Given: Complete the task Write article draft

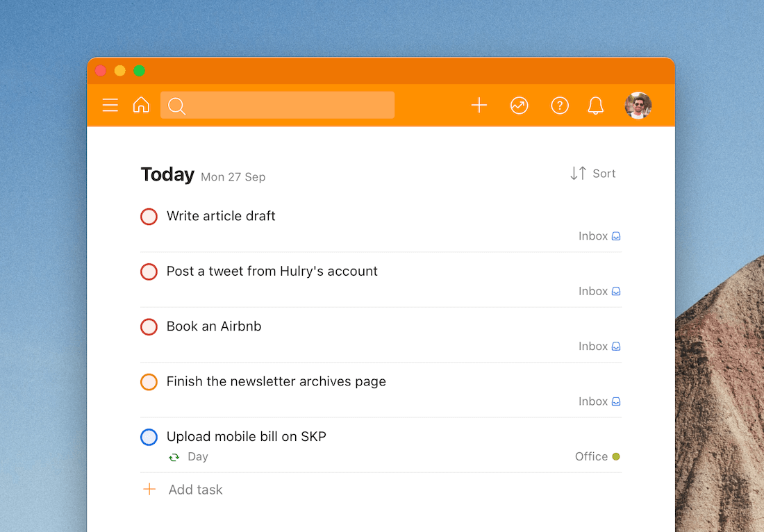Looking at the screenshot, I should coord(149,216).
